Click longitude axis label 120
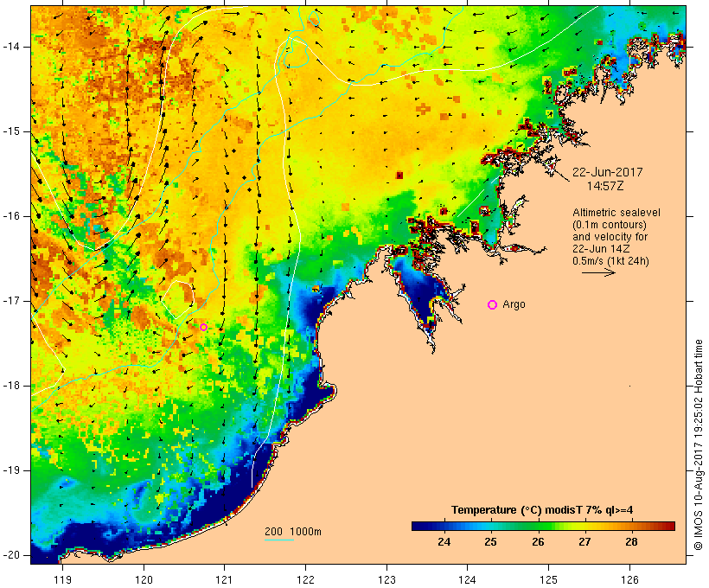Screen dimensions: 709x588 pyautogui.click(x=144, y=579)
